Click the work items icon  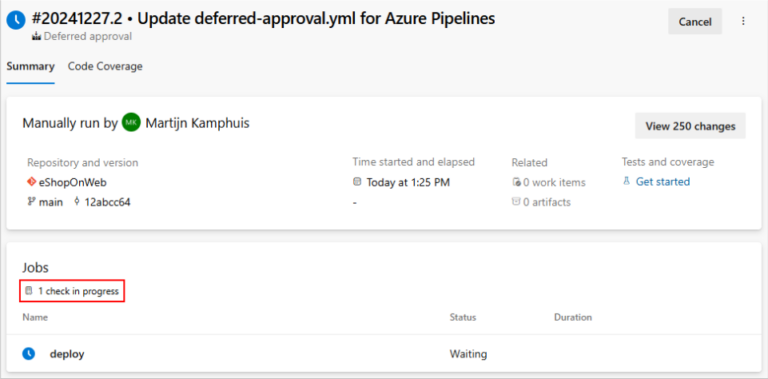516,182
